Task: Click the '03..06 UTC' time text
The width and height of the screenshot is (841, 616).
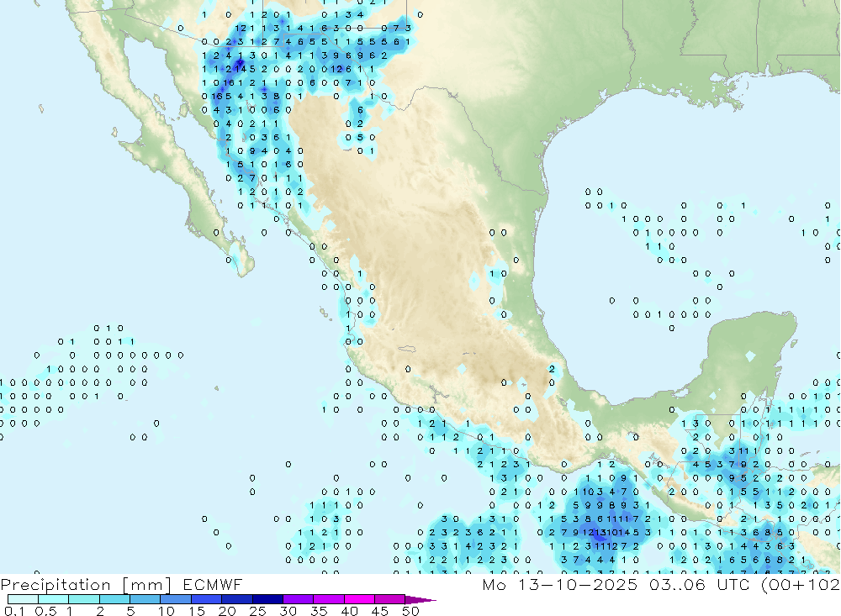Action: point(698,585)
